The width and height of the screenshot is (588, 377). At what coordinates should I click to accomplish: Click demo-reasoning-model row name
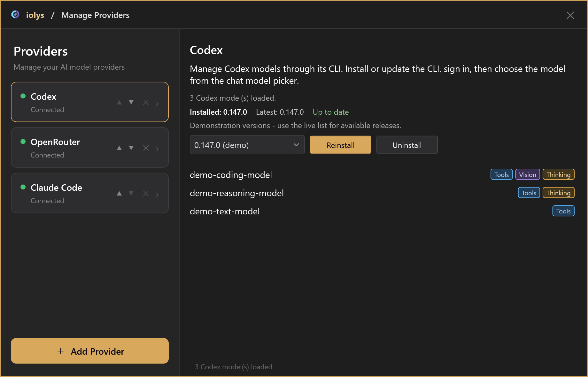pyautogui.click(x=237, y=193)
